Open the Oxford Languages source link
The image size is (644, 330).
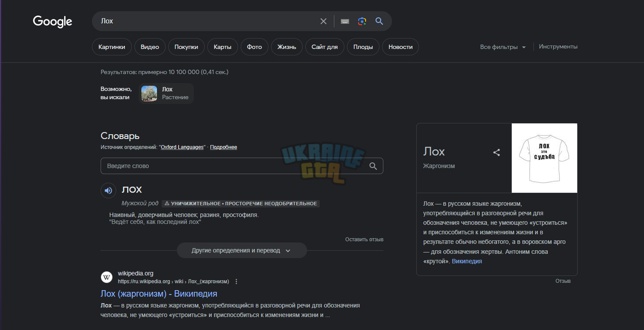point(182,147)
